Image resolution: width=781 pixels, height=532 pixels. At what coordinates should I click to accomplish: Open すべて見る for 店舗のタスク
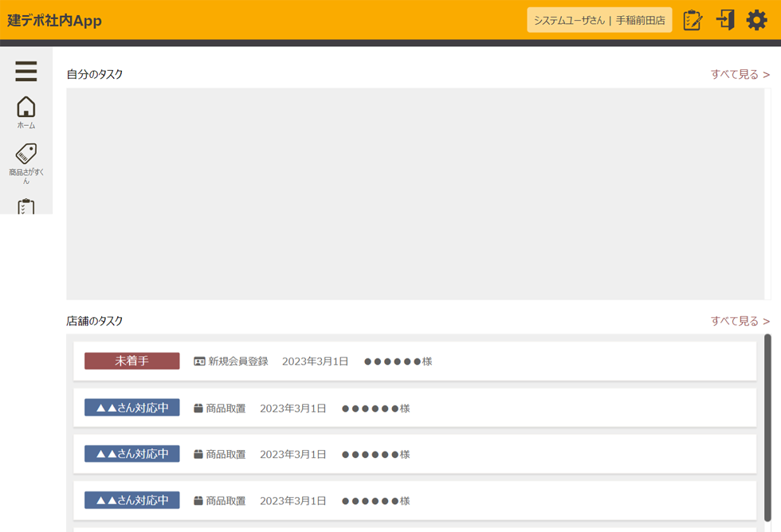740,321
